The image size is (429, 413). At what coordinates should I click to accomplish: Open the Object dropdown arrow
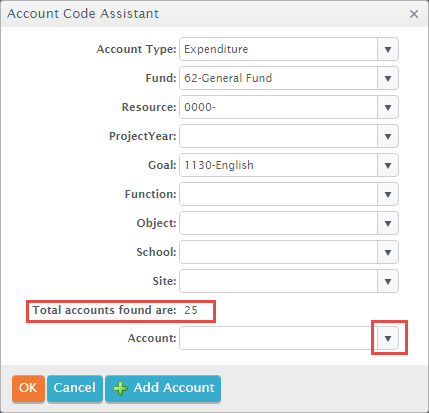point(388,223)
